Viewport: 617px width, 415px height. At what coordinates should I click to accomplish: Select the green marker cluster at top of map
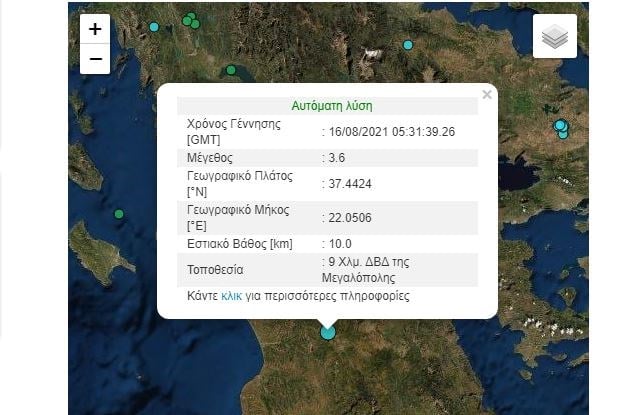(191, 21)
